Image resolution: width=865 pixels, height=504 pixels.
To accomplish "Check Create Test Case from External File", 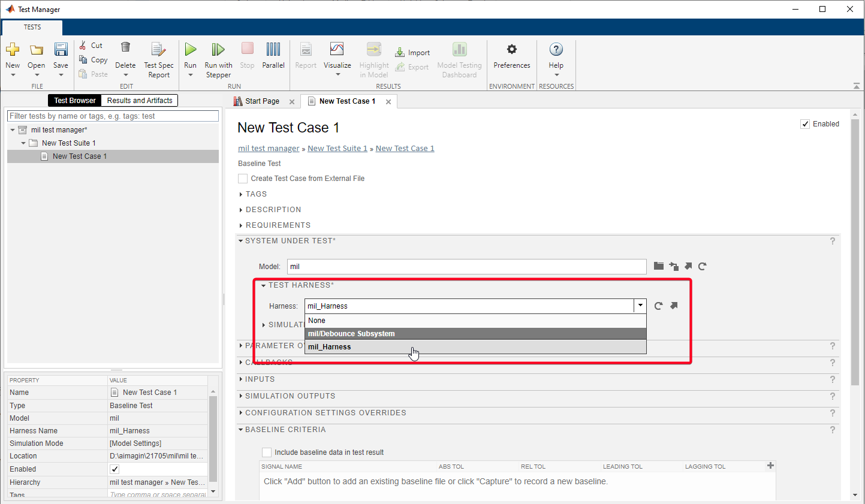I will [243, 179].
